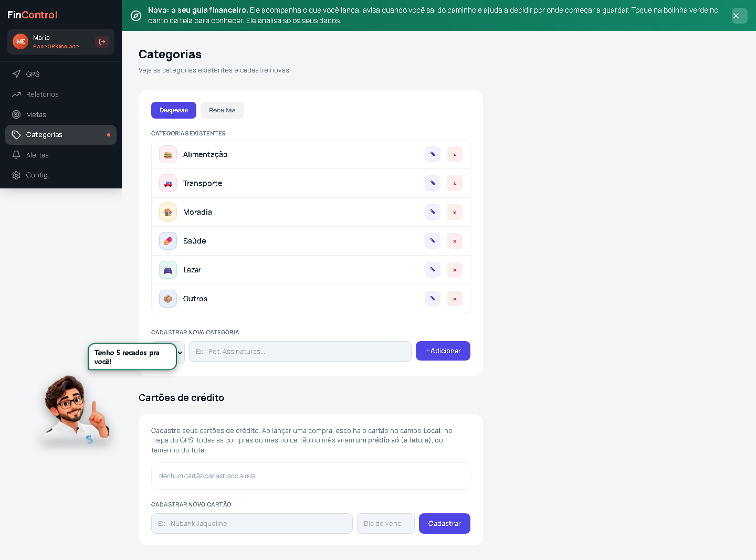756x560 pixels.
Task: Delete the Alimentação category
Action: (455, 154)
